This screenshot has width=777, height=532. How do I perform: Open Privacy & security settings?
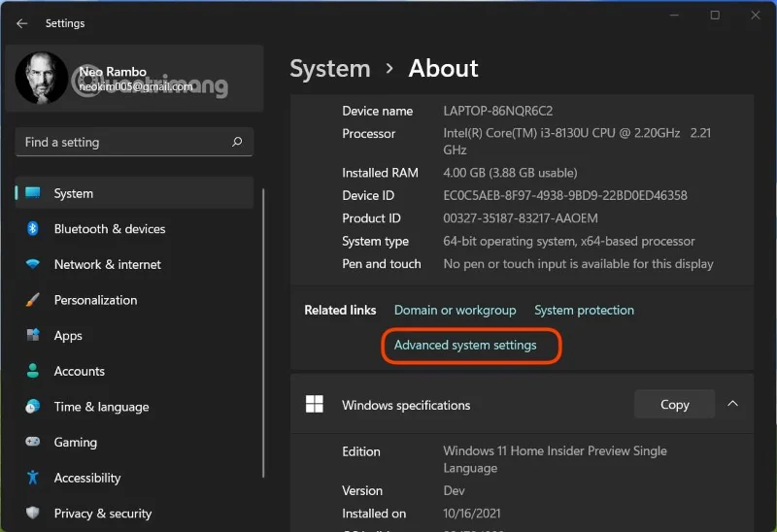(x=134, y=513)
